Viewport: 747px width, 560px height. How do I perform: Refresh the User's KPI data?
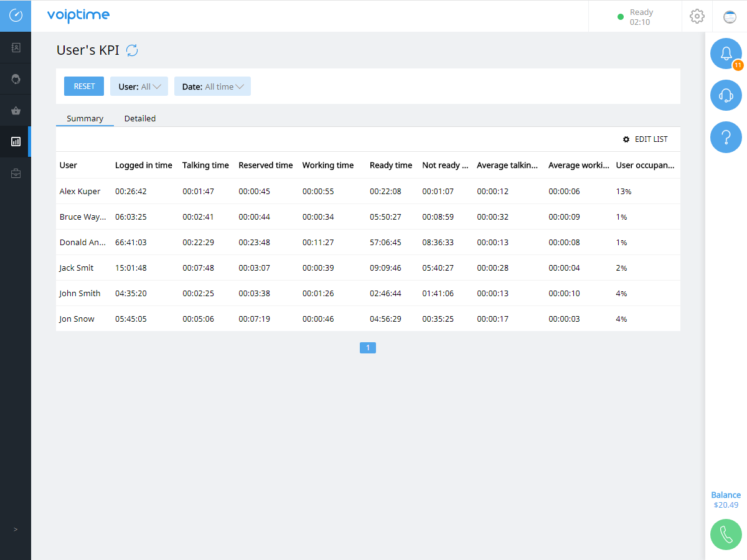[x=132, y=51]
